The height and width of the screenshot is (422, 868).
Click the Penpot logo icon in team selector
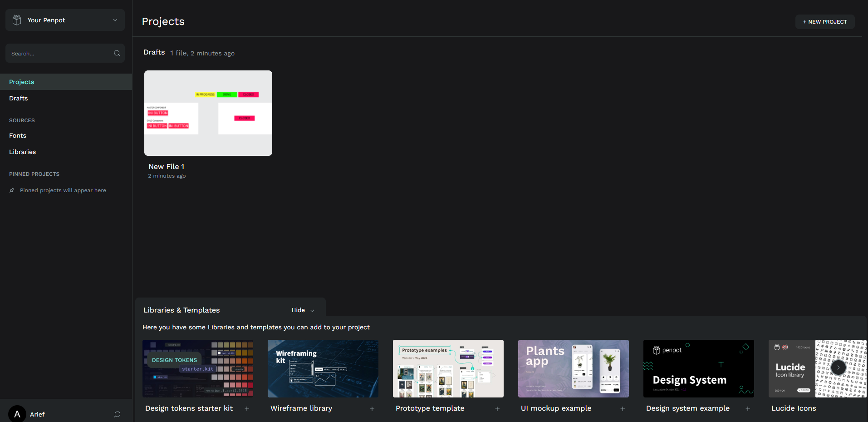(17, 20)
